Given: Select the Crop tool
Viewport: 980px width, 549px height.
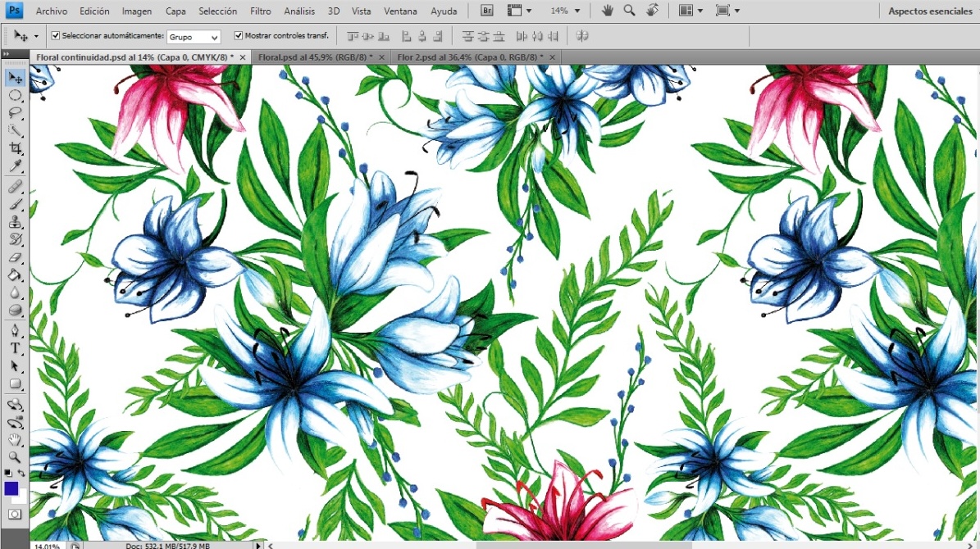Looking at the screenshot, I should click(15, 148).
